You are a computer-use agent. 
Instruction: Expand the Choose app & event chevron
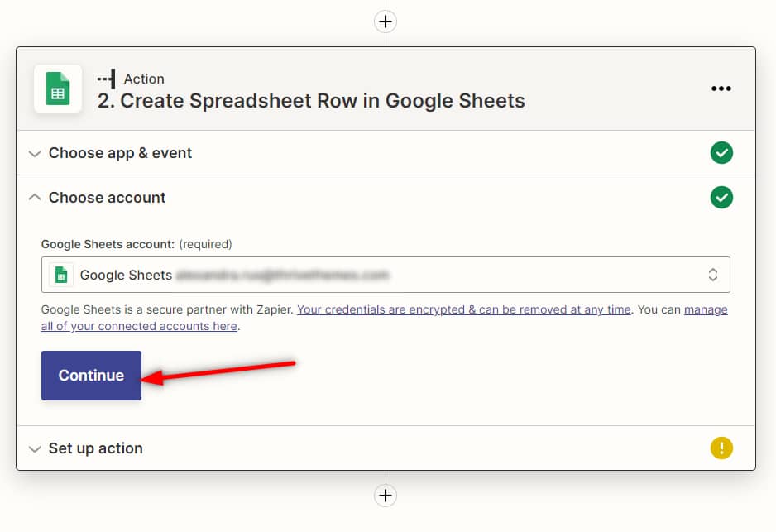(x=35, y=154)
